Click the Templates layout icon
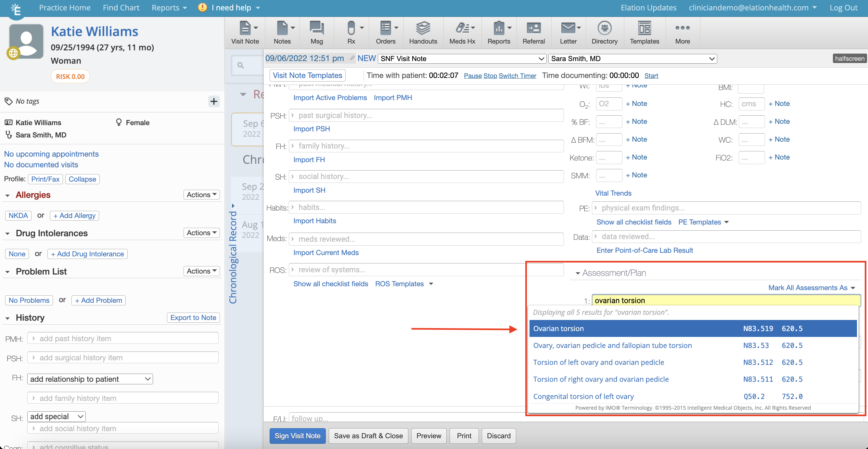868x449 pixels. pyautogui.click(x=644, y=28)
